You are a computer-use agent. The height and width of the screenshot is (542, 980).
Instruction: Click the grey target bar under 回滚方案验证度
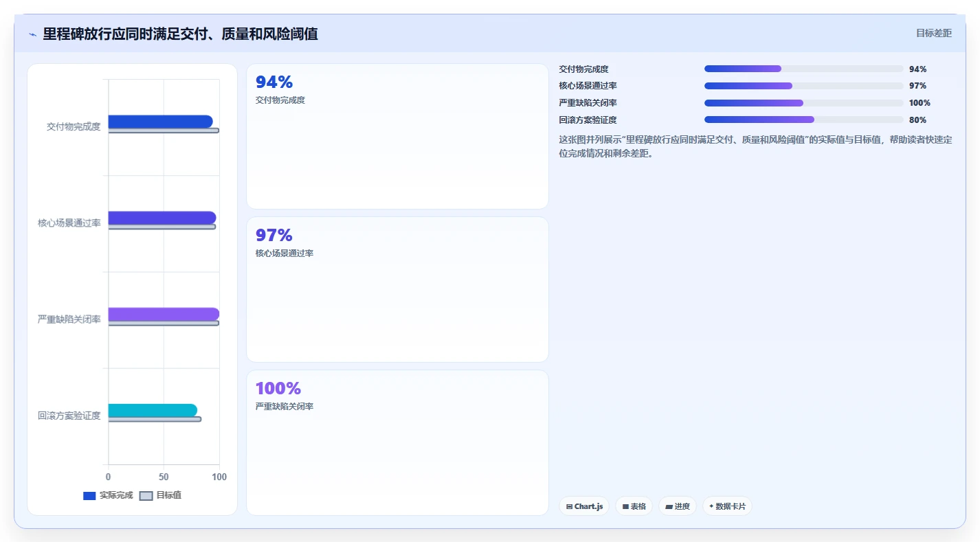pyautogui.click(x=155, y=419)
